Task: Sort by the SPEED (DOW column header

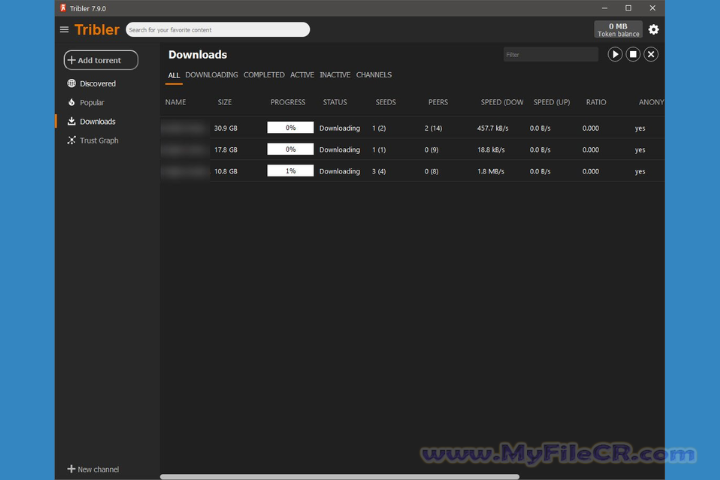Action: pyautogui.click(x=502, y=102)
